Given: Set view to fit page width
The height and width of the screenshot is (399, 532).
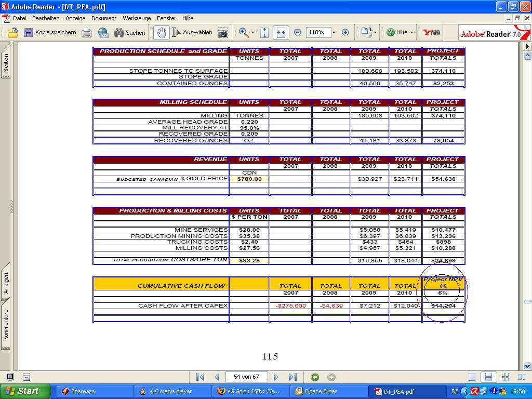Looking at the screenshot, I should tap(281, 33).
